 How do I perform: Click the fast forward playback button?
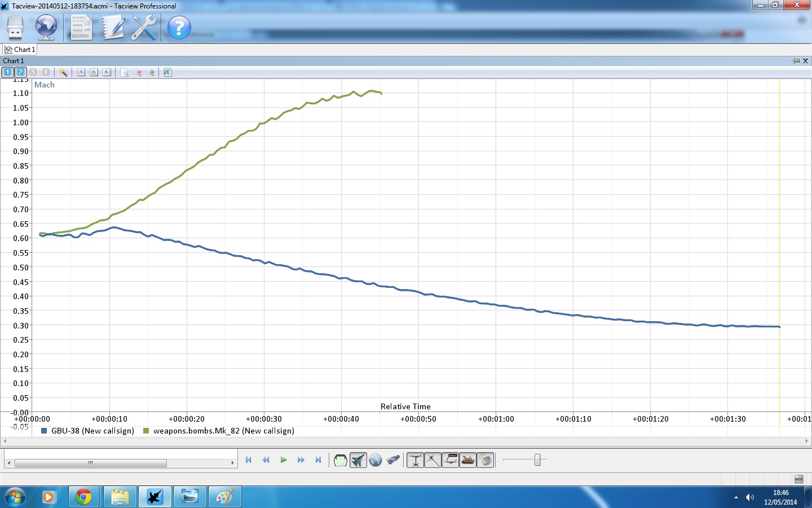click(x=301, y=460)
